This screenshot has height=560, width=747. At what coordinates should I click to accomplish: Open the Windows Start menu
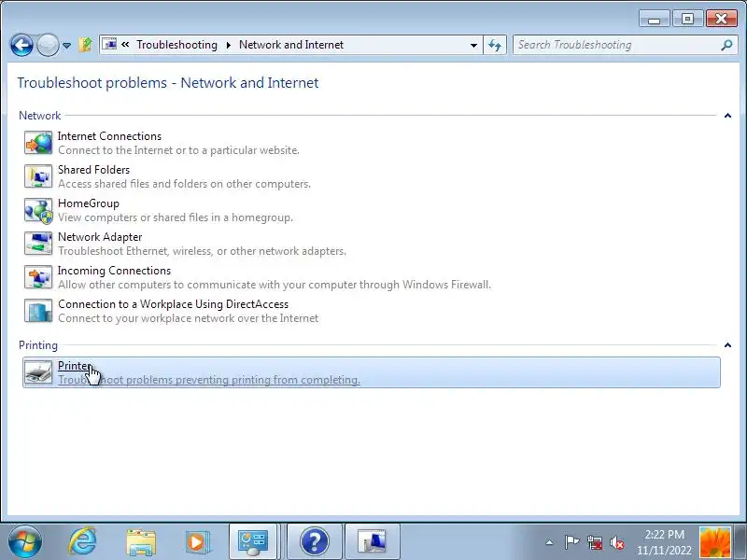point(25,542)
